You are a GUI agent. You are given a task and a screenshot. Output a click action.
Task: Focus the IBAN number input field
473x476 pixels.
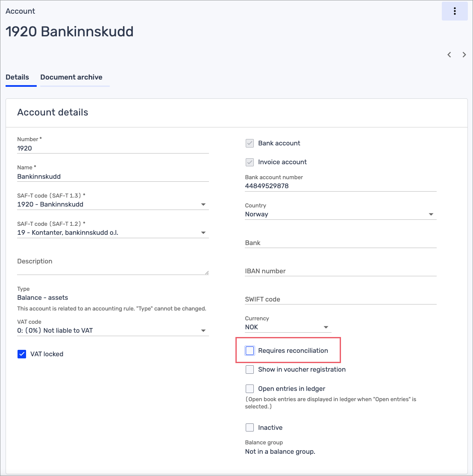[x=341, y=271]
